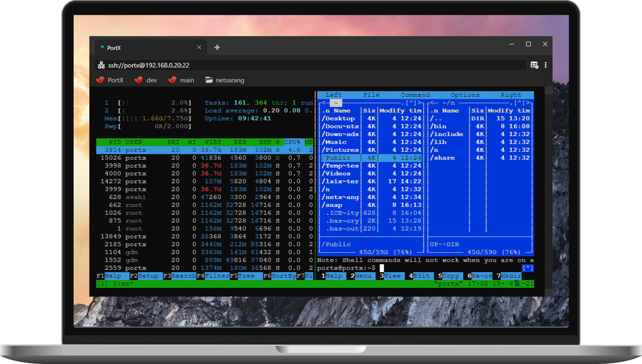Image resolution: width=642 pixels, height=364 pixels.
Task: Select htop process 628 avahi row
Action: 205,197
